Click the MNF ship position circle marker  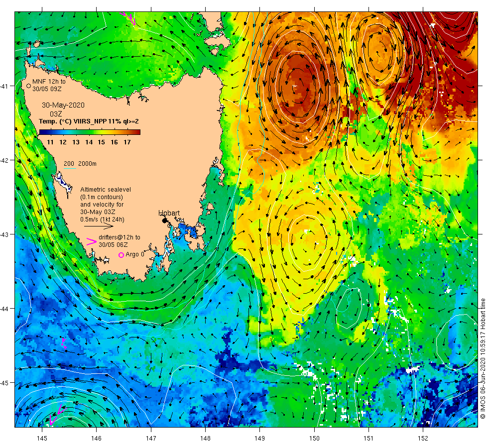29,86
